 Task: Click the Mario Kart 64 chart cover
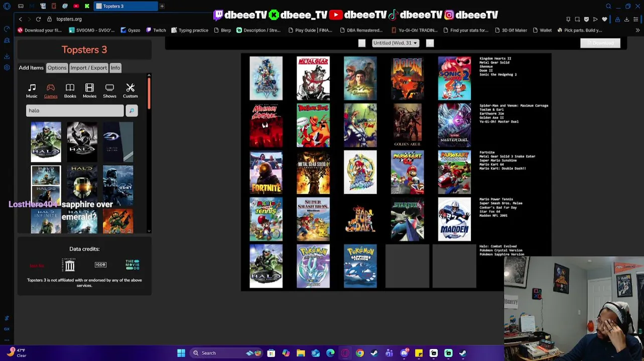click(407, 172)
